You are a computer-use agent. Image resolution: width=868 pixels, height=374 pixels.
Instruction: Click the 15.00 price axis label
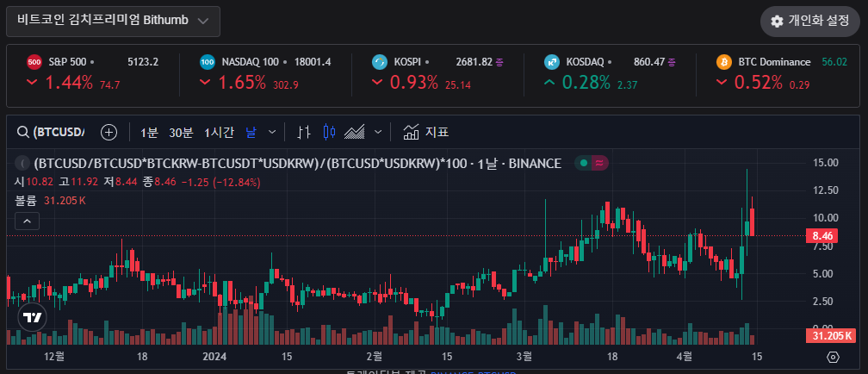(827, 163)
